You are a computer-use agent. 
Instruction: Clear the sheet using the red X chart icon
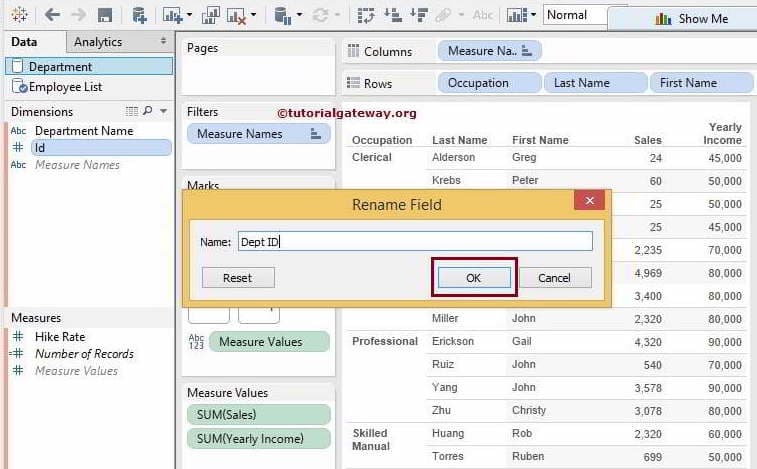click(x=237, y=16)
